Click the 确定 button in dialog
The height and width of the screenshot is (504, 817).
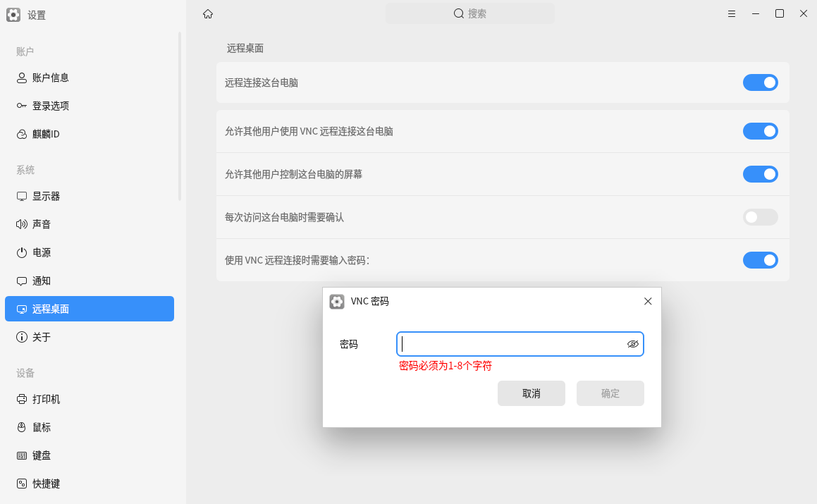point(610,393)
